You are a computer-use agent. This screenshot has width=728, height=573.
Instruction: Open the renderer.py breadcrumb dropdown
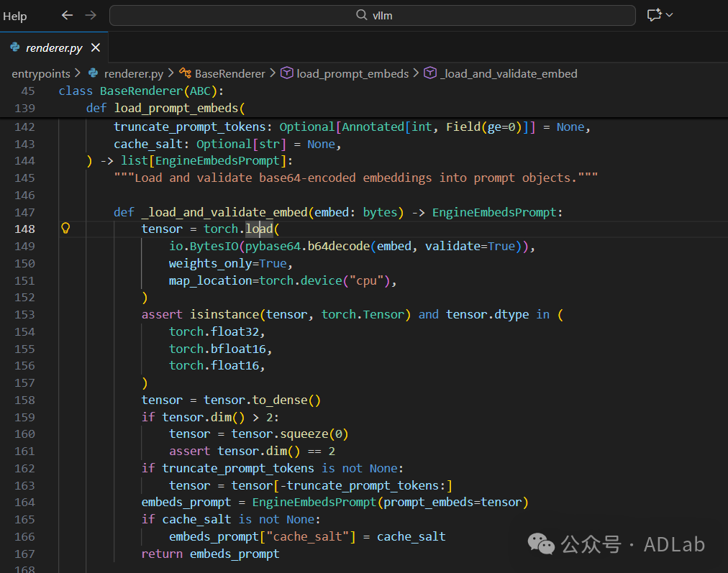tap(133, 73)
